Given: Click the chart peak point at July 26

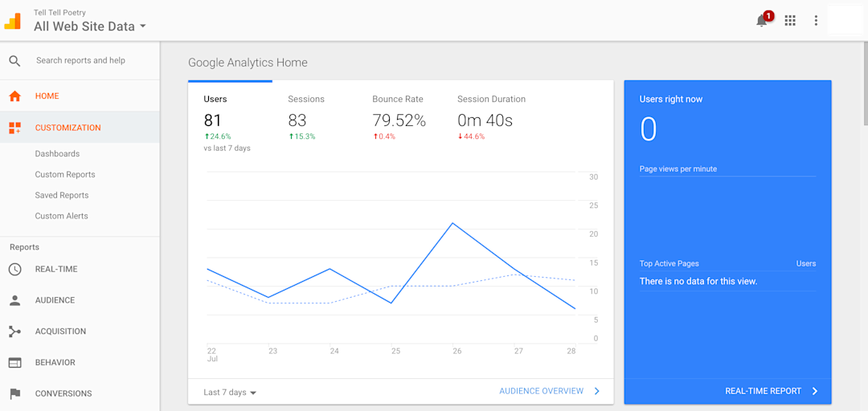Looking at the screenshot, I should coord(452,223).
